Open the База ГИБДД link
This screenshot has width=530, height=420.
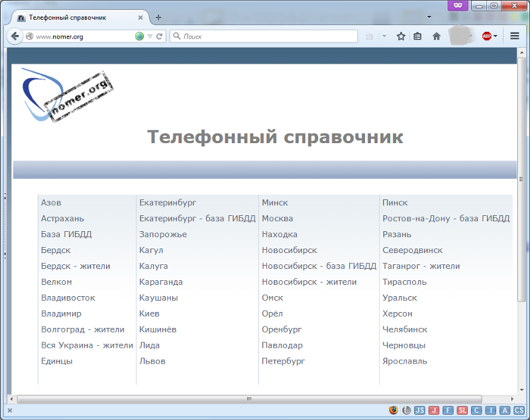tap(66, 235)
